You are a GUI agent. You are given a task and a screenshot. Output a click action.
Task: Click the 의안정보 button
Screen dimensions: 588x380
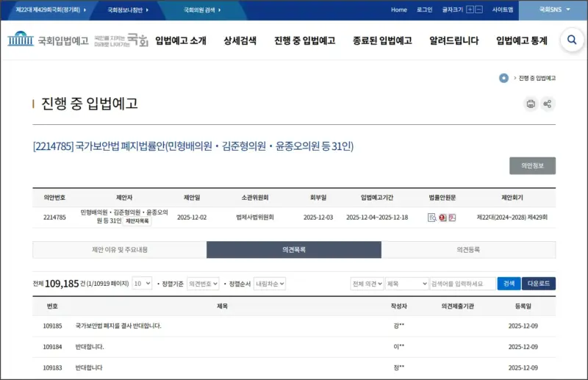532,166
